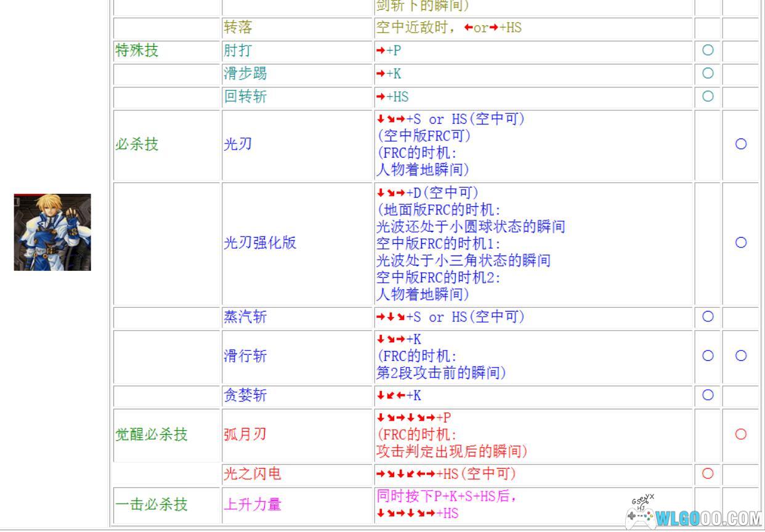Click the circle mark in the 贪婪斩 row
The width and height of the screenshot is (765, 532).
coord(708,395)
